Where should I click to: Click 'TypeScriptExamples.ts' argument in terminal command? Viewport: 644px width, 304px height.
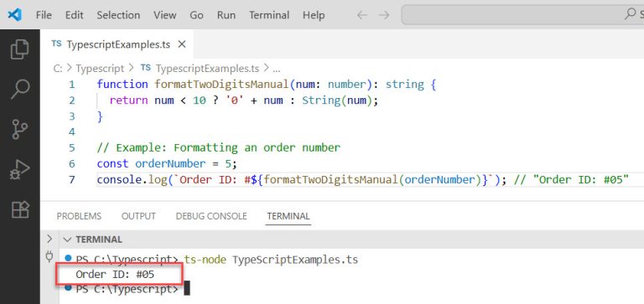295,260
